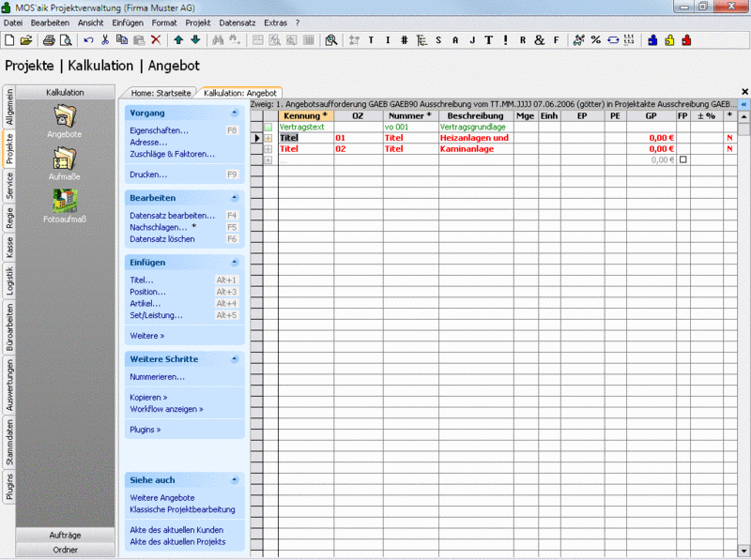Image resolution: width=751 pixels, height=560 pixels.
Task: Click the exclamation mark toolbar icon
Action: coord(506,40)
